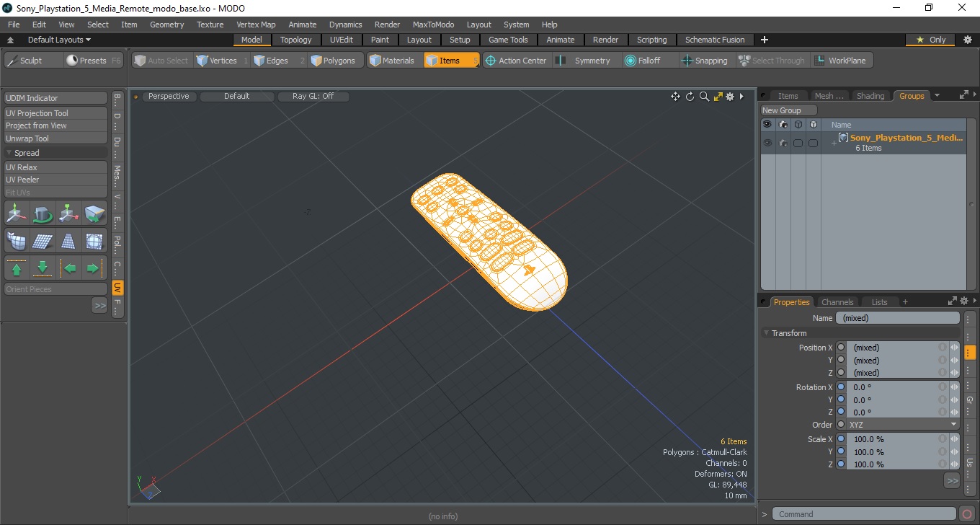Click the viewport zoom magnifier icon

pos(704,97)
